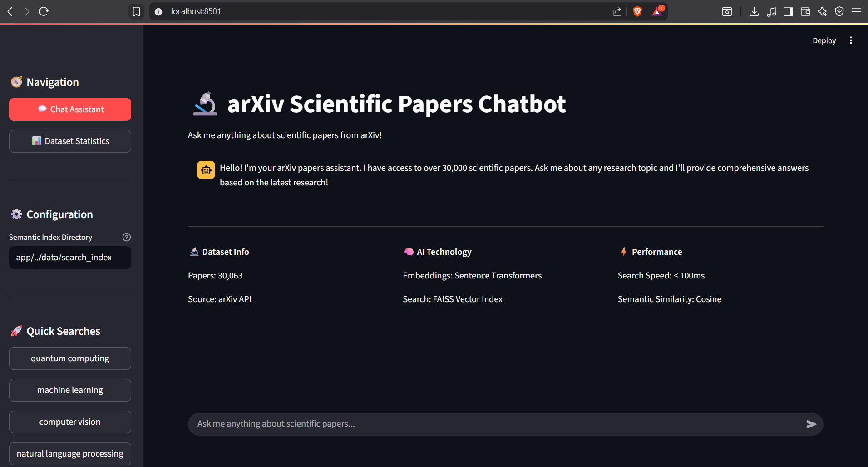Screen dimensions: 868x467
Task: Click the Semantic Index Directory input field
Action: click(x=70, y=258)
